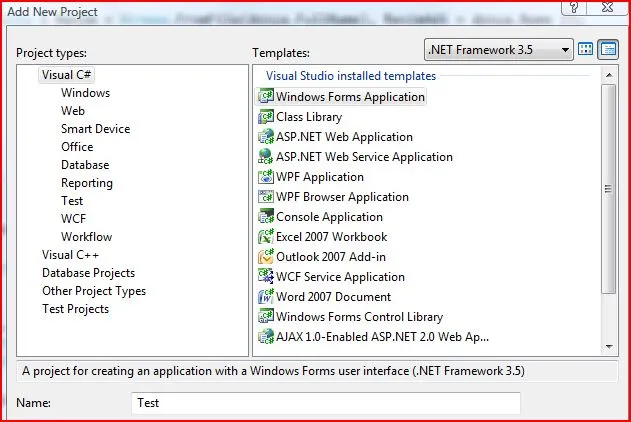Select Smart Device project type

96,129
